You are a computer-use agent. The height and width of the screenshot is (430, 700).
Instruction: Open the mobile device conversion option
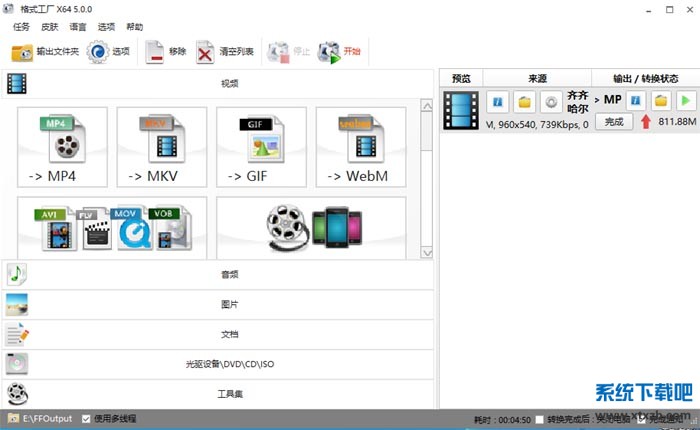[x=311, y=226]
